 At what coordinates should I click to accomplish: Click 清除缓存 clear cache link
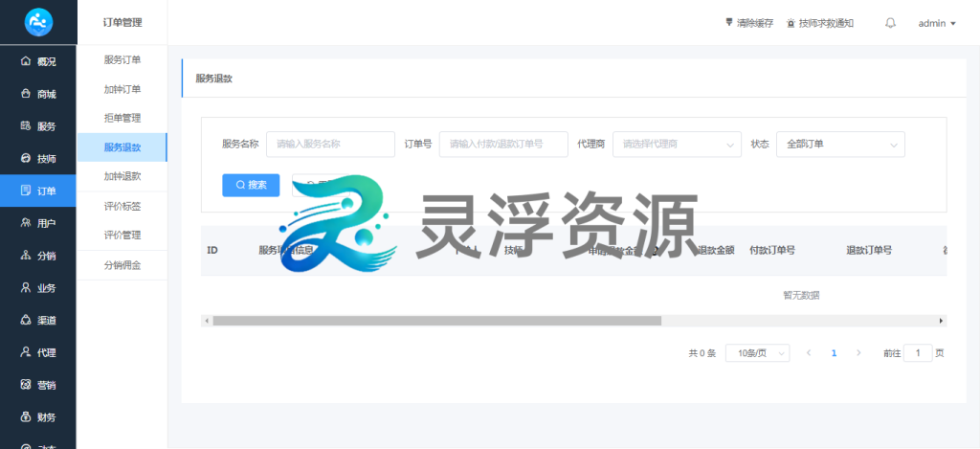(748, 23)
